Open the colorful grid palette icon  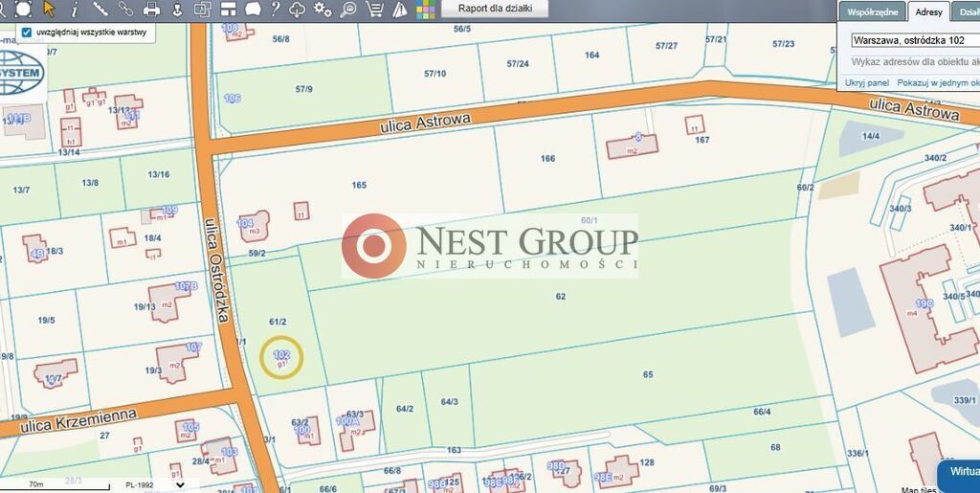(426, 10)
